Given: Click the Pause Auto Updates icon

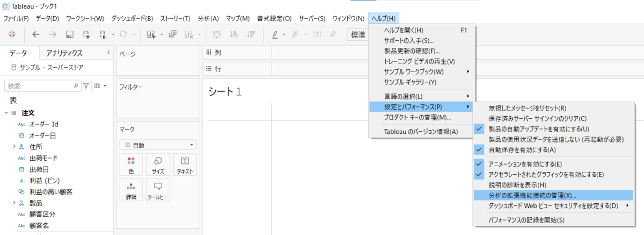Looking at the screenshot, I should tap(103, 34).
